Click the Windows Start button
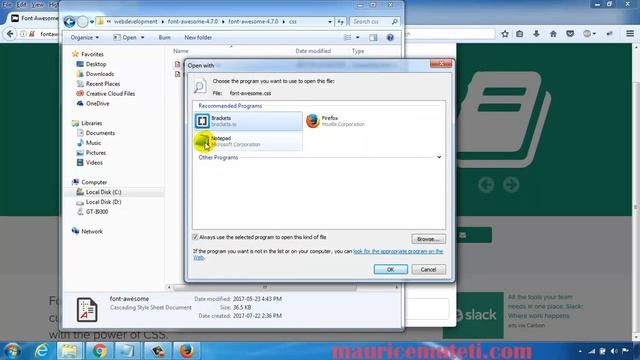Screen dimensions: 640x360 tap(13, 351)
